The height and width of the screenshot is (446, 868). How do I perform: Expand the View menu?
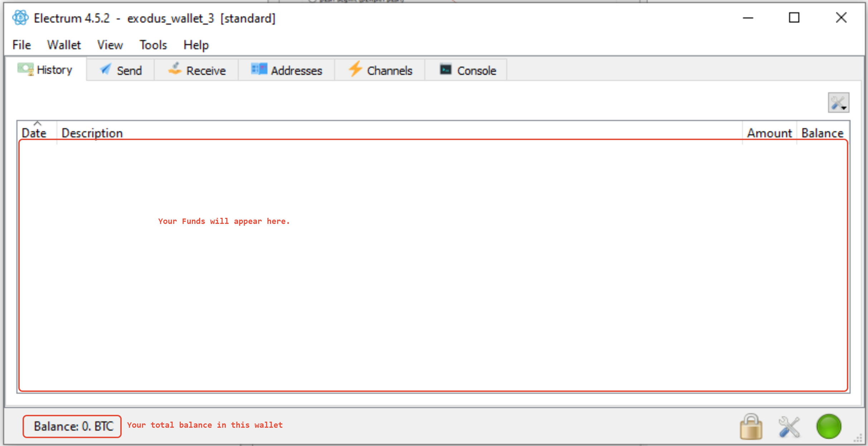pyautogui.click(x=110, y=45)
